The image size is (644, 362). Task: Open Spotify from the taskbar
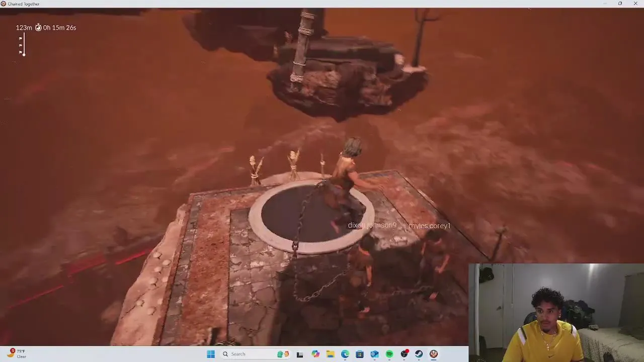389,354
